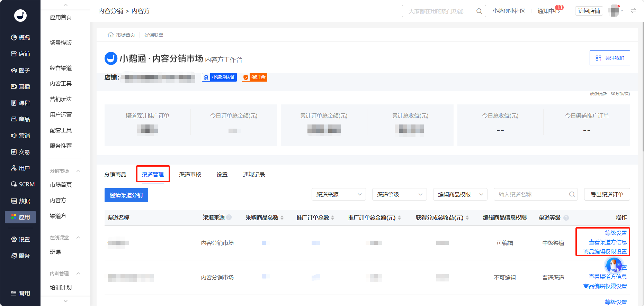Click the 邀请渠道分销 button
This screenshot has width=644, height=306.
(126, 195)
